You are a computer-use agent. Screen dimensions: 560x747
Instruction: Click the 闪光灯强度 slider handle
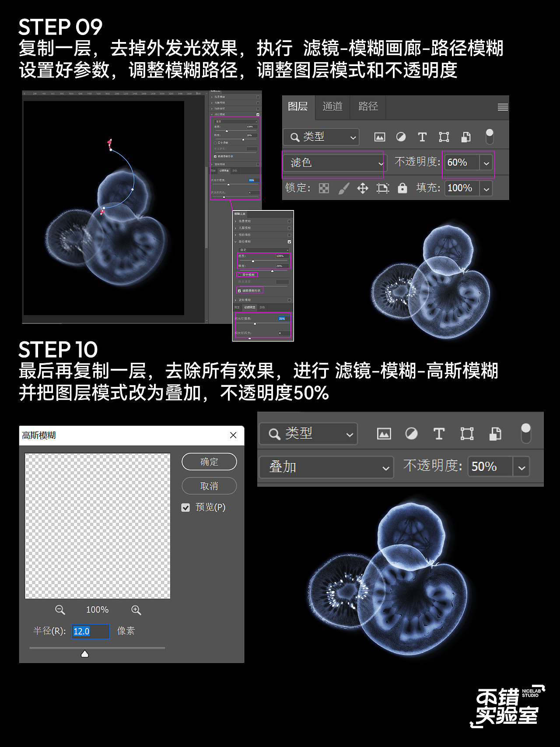[x=255, y=323]
